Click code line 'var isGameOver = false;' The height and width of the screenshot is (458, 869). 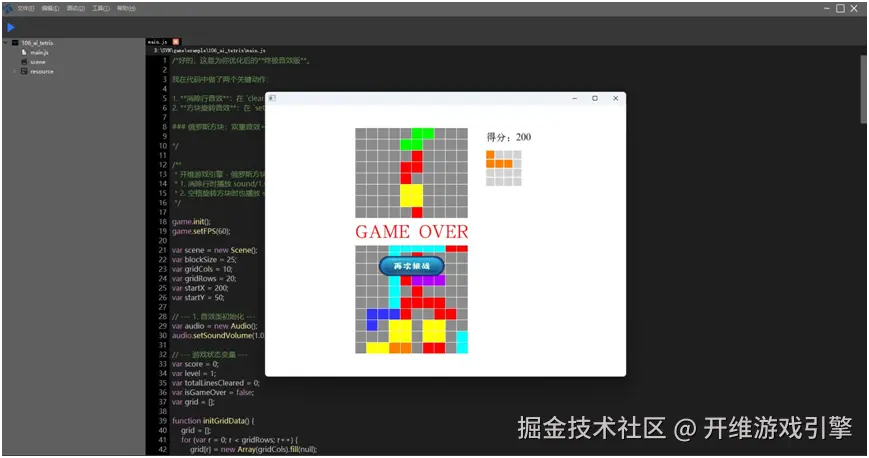[213, 393]
